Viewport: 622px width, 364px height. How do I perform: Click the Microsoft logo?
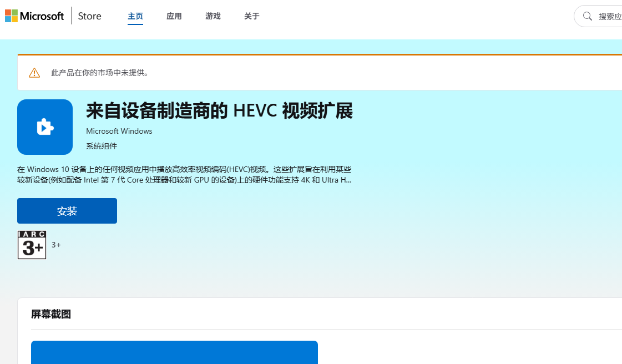click(x=34, y=16)
